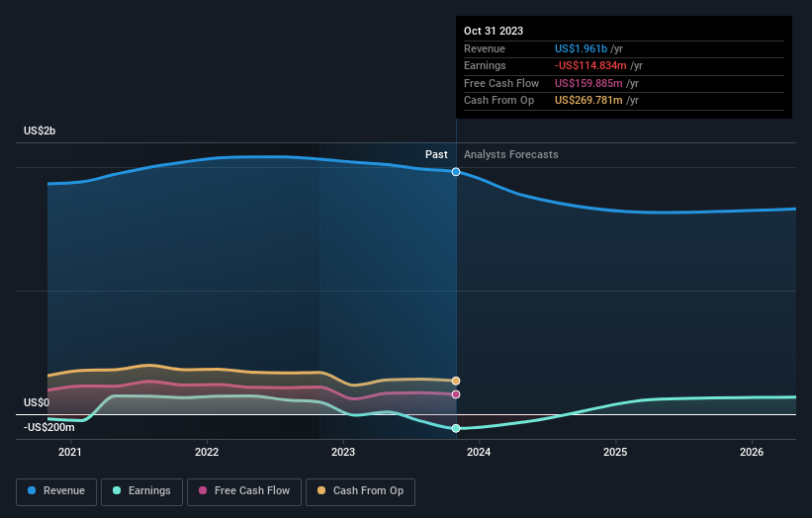Click the US$269.781m cash from op value
This screenshot has width=812, height=518.
[588, 101]
